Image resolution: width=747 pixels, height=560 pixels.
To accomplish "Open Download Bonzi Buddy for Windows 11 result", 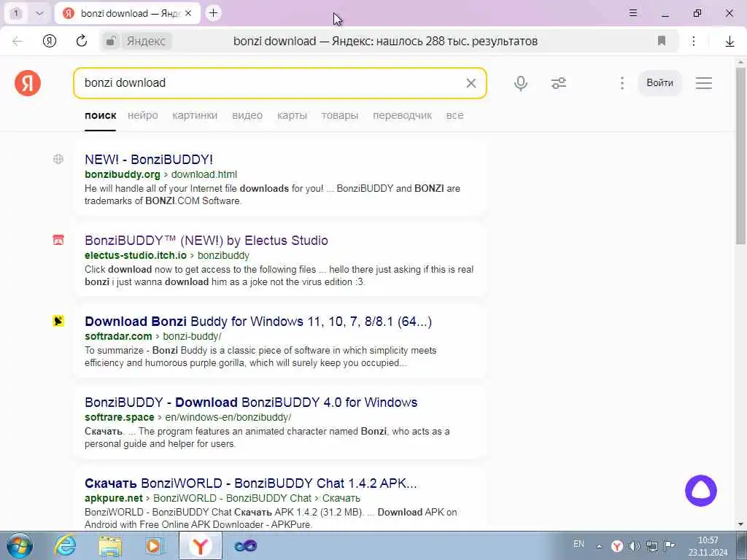I will [x=258, y=322].
